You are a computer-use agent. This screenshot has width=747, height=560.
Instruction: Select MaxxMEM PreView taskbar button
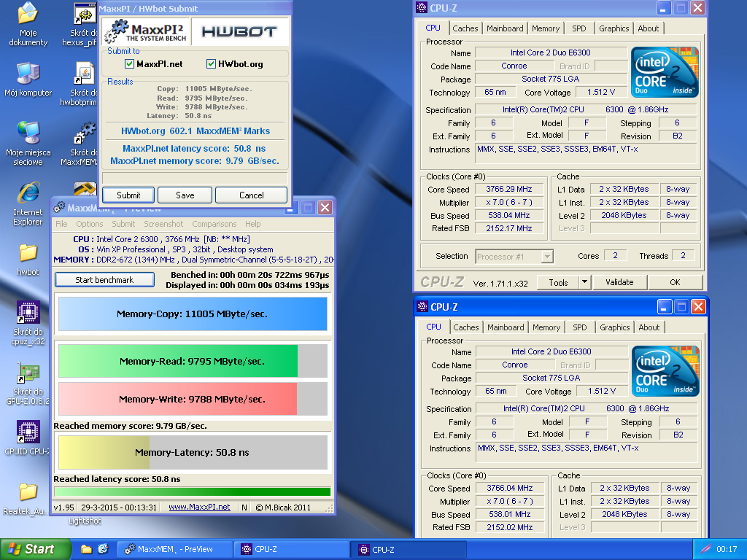click(x=174, y=549)
